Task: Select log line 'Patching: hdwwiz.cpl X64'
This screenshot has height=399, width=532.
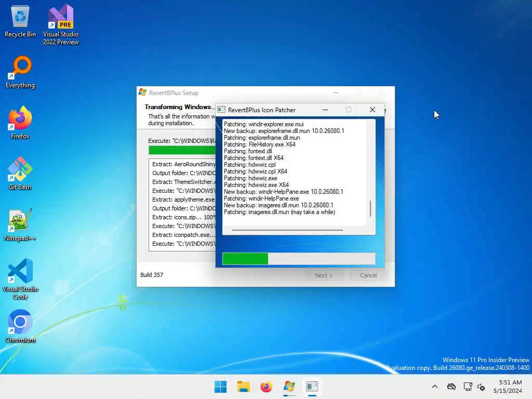Action: click(x=256, y=171)
